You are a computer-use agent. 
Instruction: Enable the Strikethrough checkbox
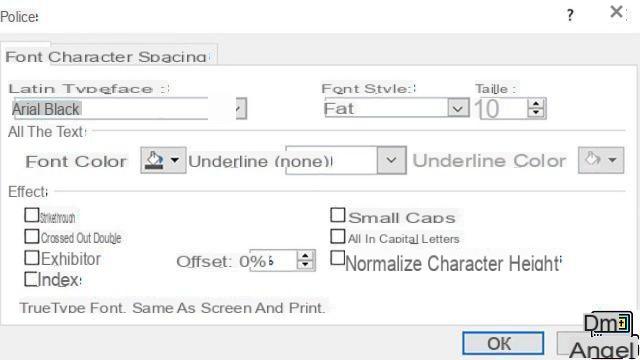point(31,215)
